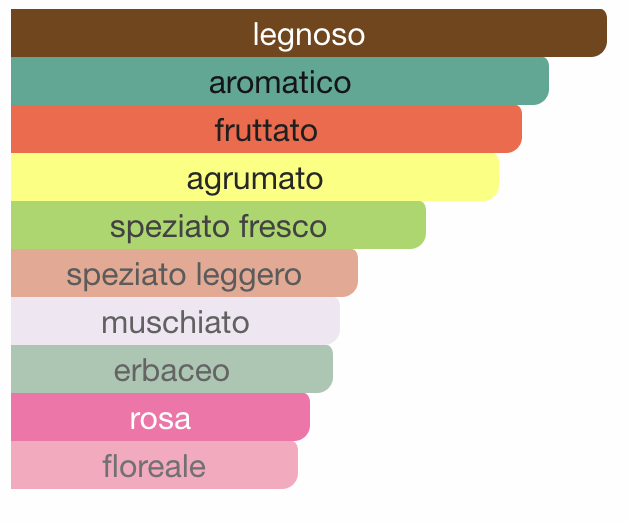Viewport: 628px width, 522px height.
Task: Select the speziato leggero bar
Action: point(184,273)
